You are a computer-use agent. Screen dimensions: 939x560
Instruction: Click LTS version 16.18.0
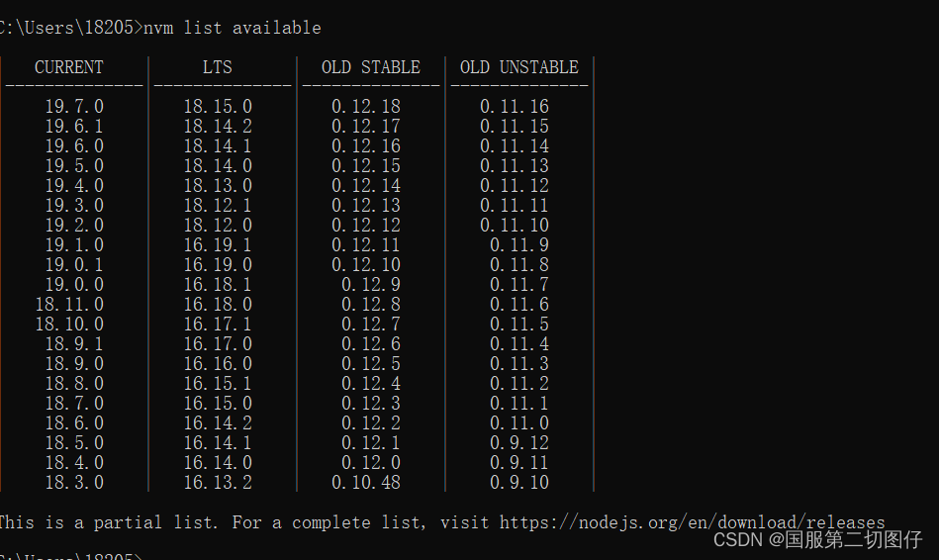pyautogui.click(x=218, y=305)
